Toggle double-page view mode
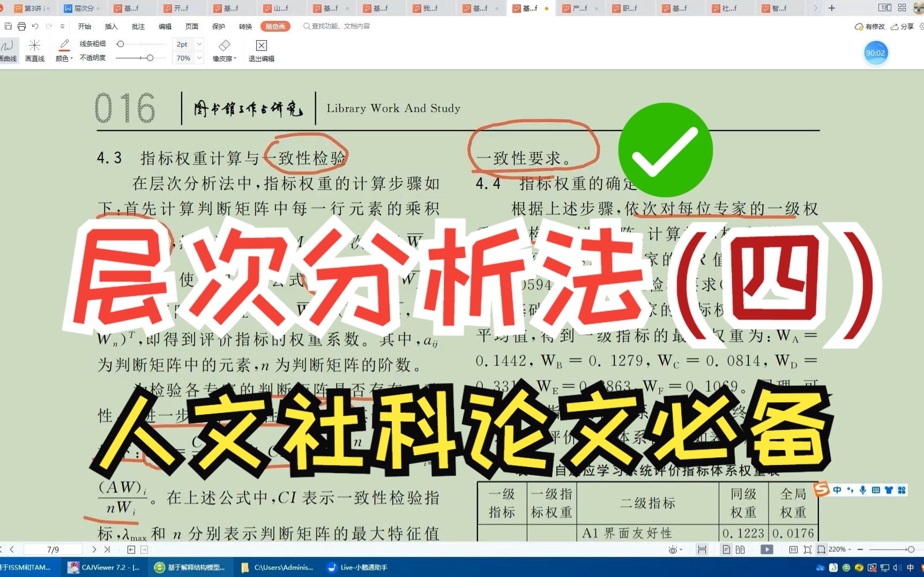Image resolution: width=924 pixels, height=577 pixels. (x=741, y=549)
